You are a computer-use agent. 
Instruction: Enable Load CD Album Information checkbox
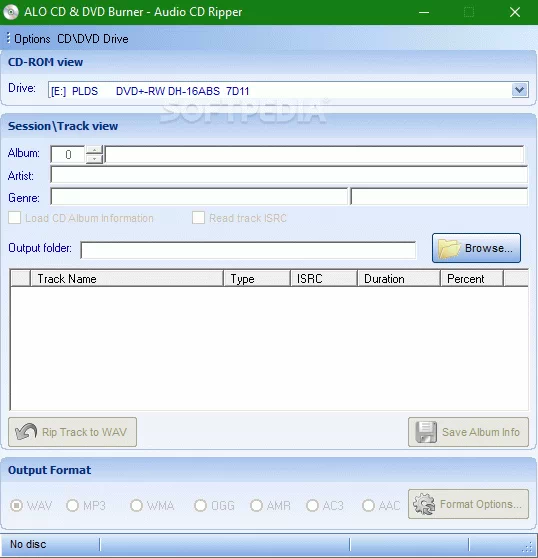coord(15,218)
